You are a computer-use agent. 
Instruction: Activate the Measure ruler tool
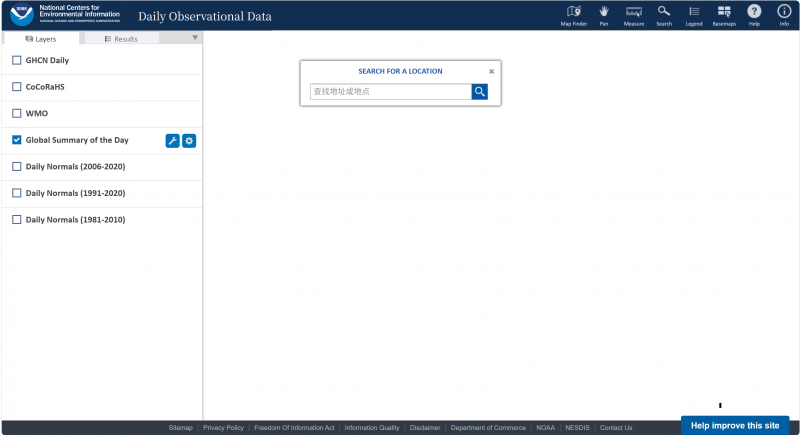(633, 13)
